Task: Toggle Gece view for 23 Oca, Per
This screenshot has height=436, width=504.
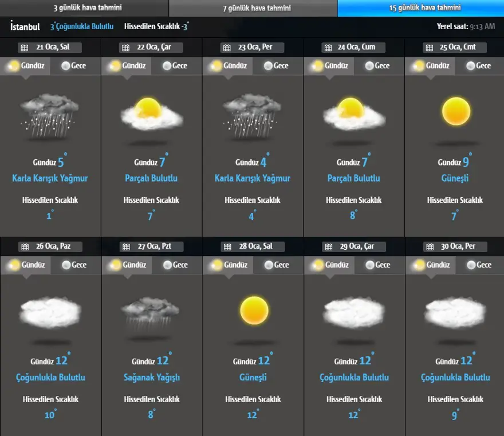Action: pyautogui.click(x=277, y=66)
